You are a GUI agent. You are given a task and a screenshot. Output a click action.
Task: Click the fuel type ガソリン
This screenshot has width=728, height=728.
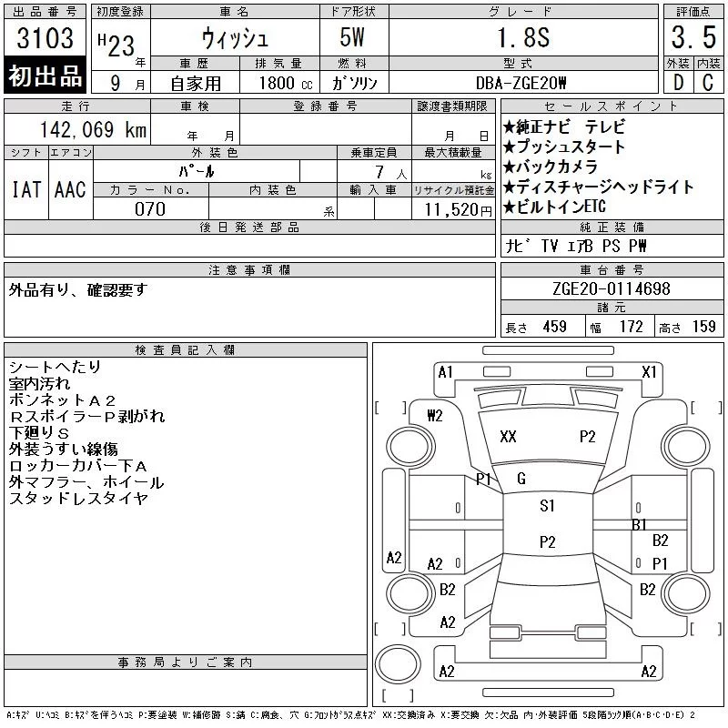[354, 84]
